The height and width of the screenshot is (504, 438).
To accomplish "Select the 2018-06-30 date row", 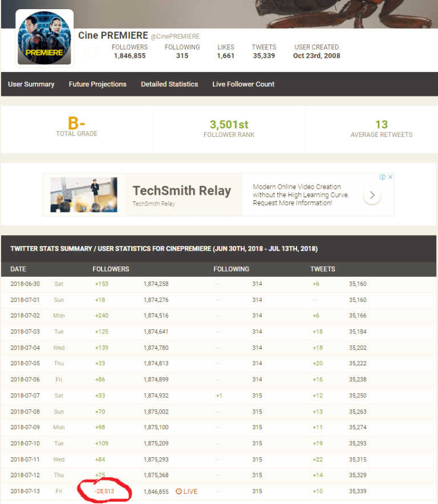I will coord(26,284).
